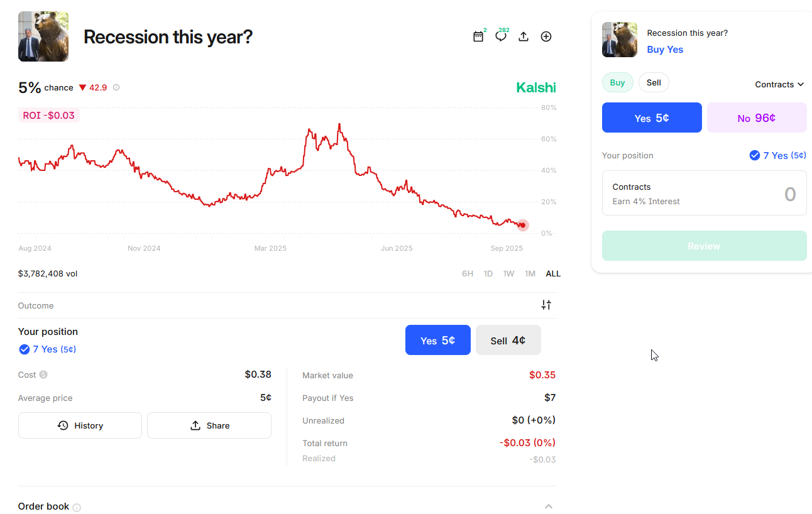Click the Order book info icon
Viewport: 812px width, 514px height.
77,508
